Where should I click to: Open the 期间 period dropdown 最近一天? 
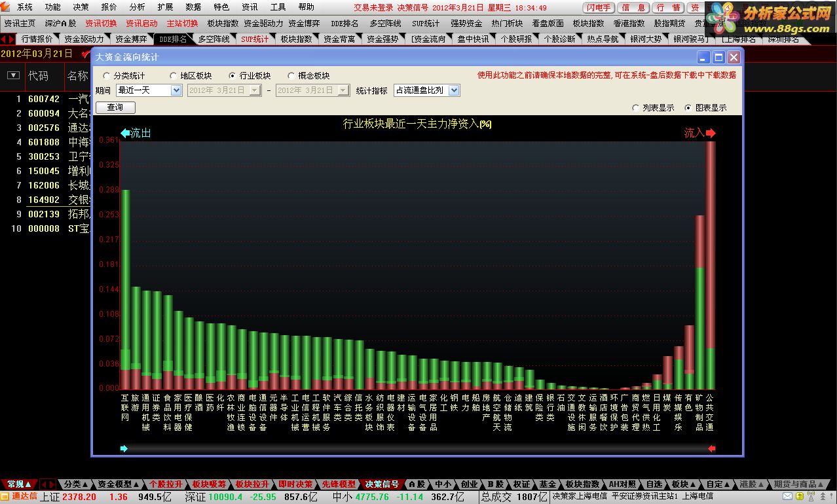click(149, 90)
